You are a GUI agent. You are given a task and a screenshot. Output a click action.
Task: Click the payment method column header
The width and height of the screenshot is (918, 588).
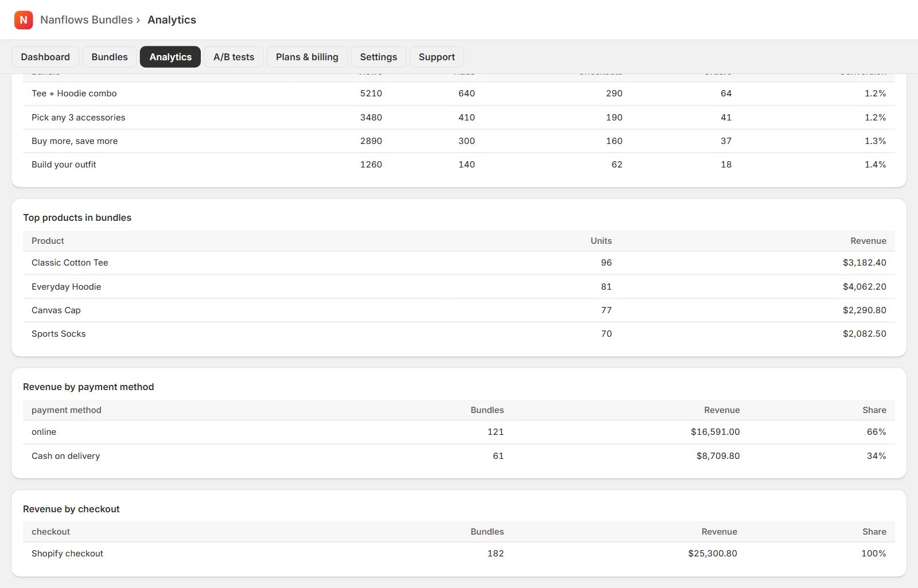67,410
